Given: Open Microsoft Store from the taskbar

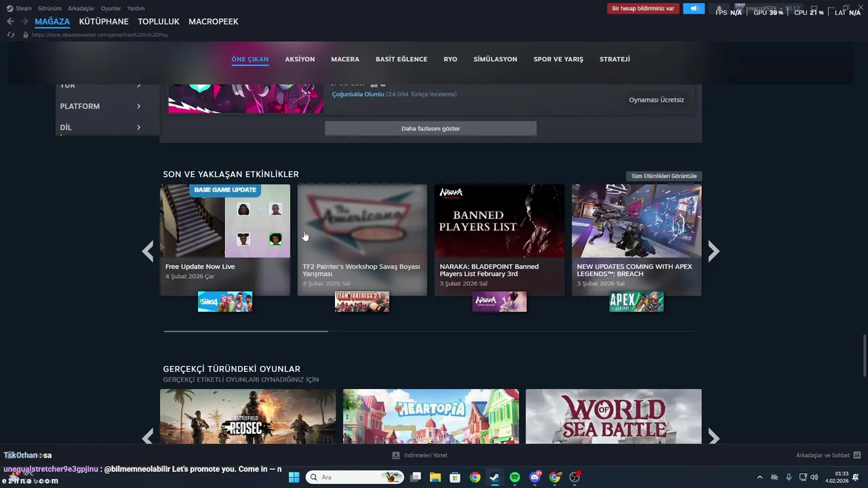Looking at the screenshot, I should tap(455, 477).
